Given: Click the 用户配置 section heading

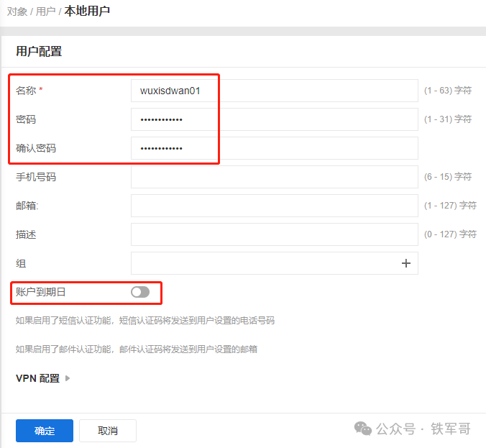Looking at the screenshot, I should (x=39, y=51).
